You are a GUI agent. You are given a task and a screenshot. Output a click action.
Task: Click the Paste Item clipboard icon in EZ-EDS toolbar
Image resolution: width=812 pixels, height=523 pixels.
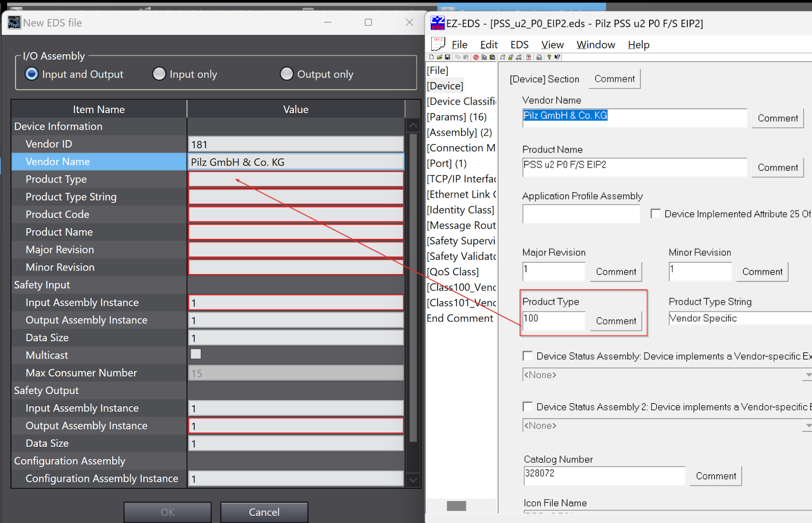[x=492, y=57]
